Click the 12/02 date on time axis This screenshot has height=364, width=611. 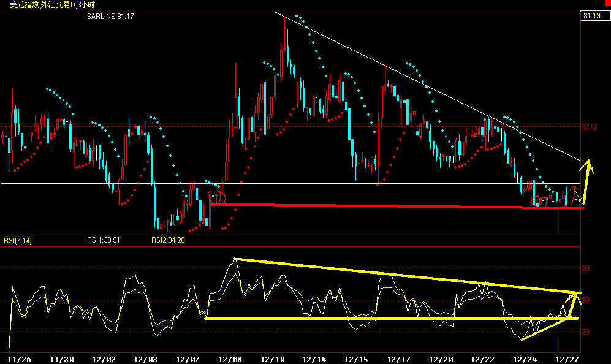click(104, 359)
